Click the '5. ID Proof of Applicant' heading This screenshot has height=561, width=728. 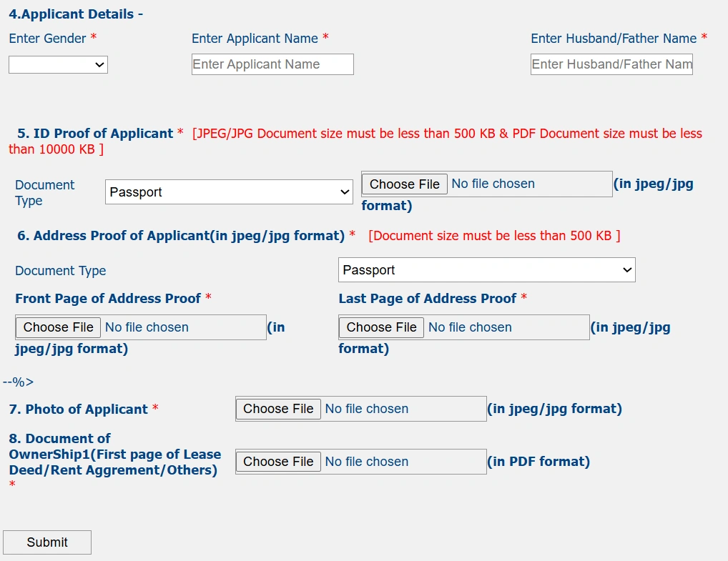(95, 134)
